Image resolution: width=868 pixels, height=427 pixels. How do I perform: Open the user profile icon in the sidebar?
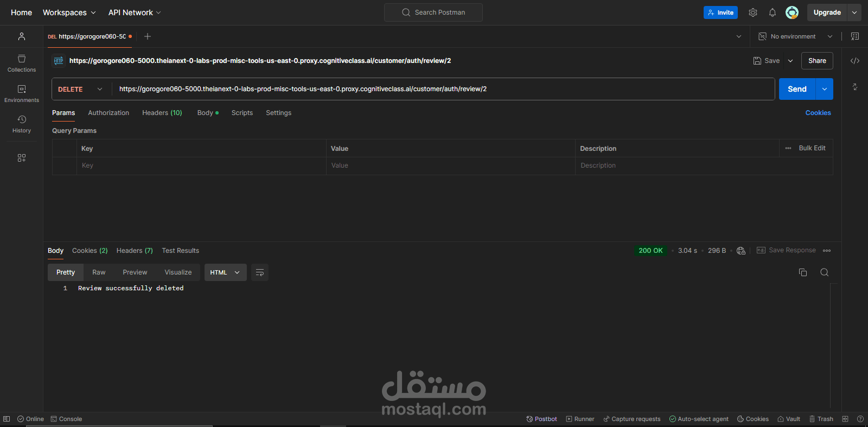(x=22, y=36)
